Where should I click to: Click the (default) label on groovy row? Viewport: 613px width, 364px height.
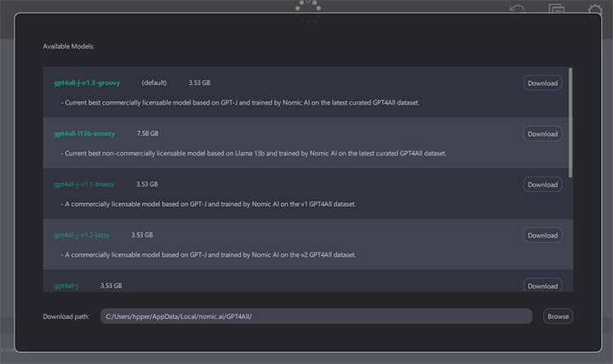[x=154, y=82]
